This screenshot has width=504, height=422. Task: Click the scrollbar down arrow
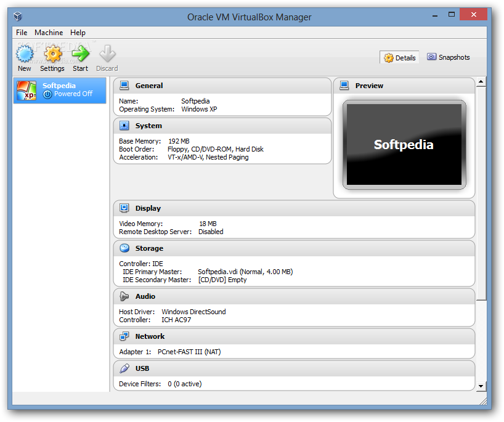[x=481, y=386]
